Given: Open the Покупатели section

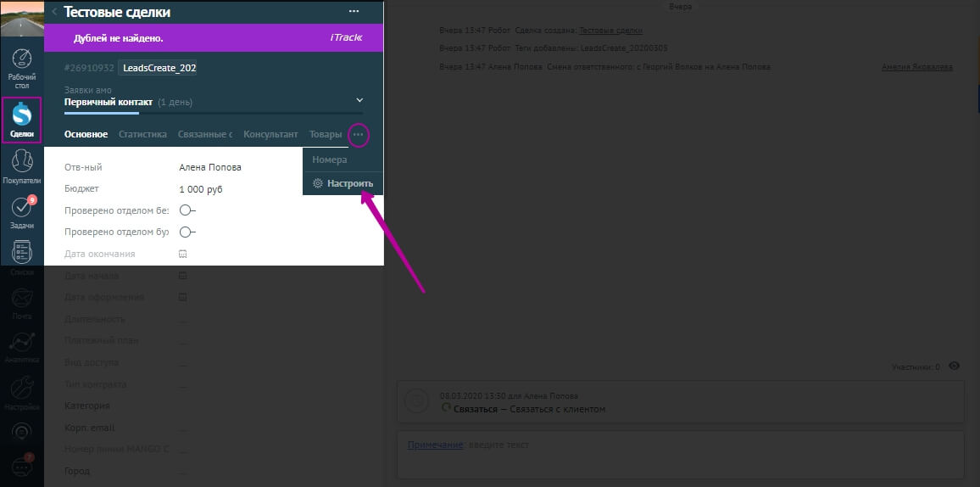Looking at the screenshot, I should click(x=22, y=165).
